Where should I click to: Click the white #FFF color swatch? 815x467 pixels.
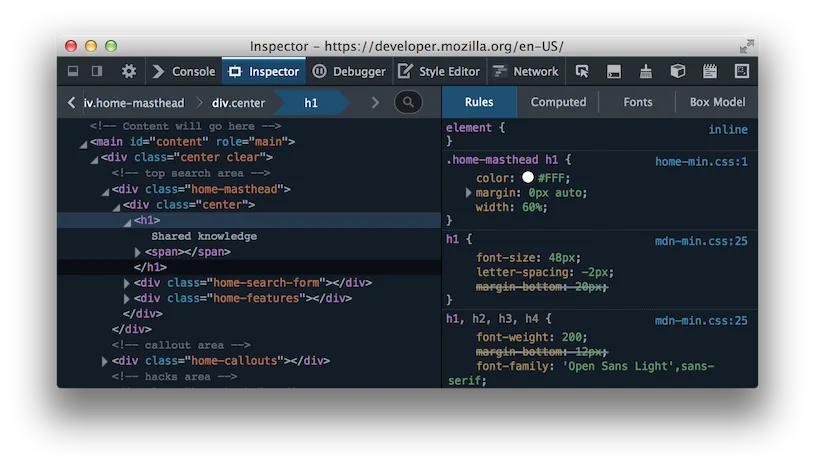coord(528,177)
